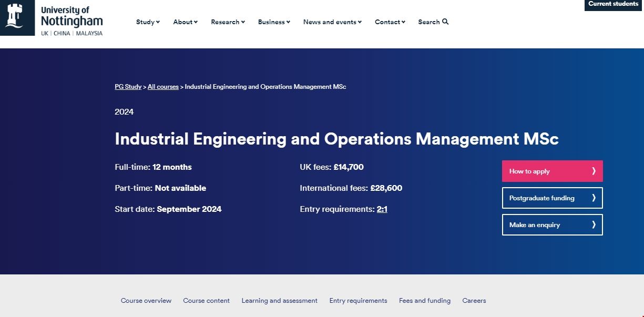This screenshot has width=644, height=317.
Task: Click the arrow on Make an enquiry button
Action: [x=594, y=224]
